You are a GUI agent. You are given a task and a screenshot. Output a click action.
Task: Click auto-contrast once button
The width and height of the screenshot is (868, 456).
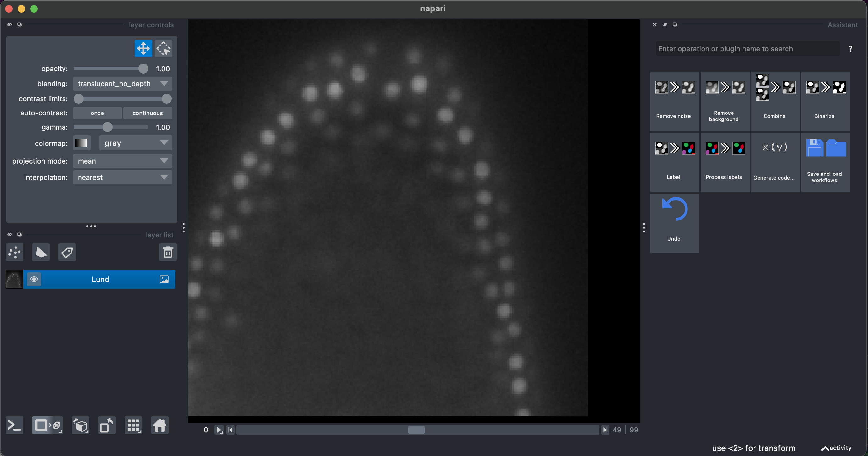point(97,113)
